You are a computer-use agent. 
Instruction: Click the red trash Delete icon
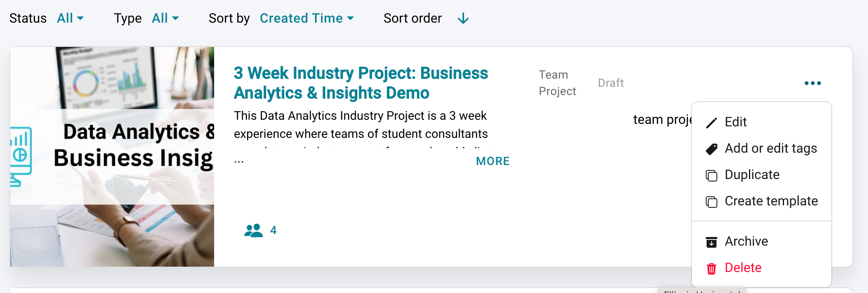click(712, 268)
